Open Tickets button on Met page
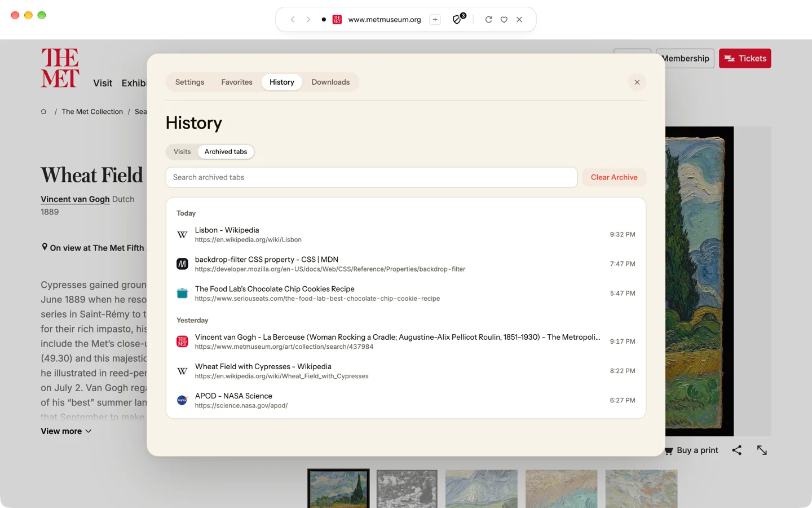 [745, 59]
